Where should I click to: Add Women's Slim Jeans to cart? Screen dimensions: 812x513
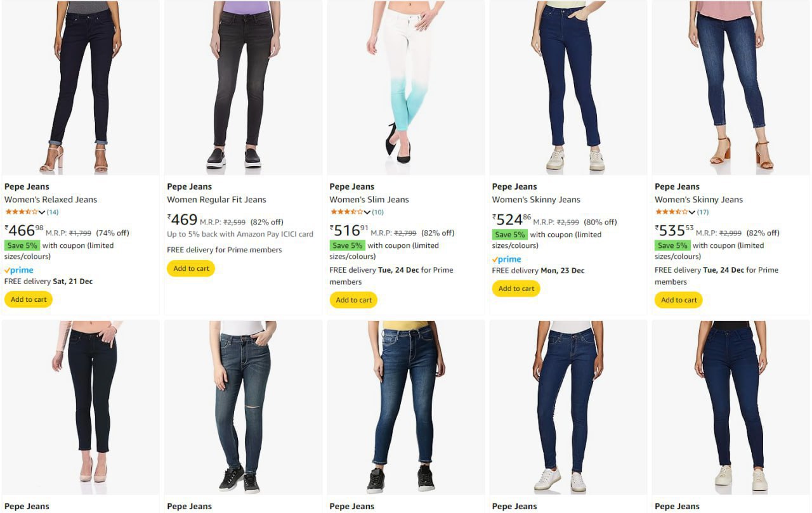[353, 300]
